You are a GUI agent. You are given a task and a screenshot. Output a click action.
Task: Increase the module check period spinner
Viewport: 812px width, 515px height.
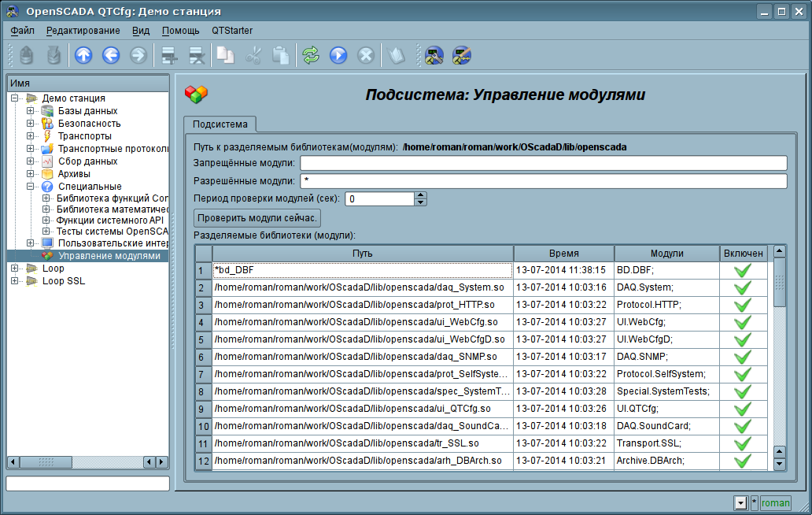(420, 195)
